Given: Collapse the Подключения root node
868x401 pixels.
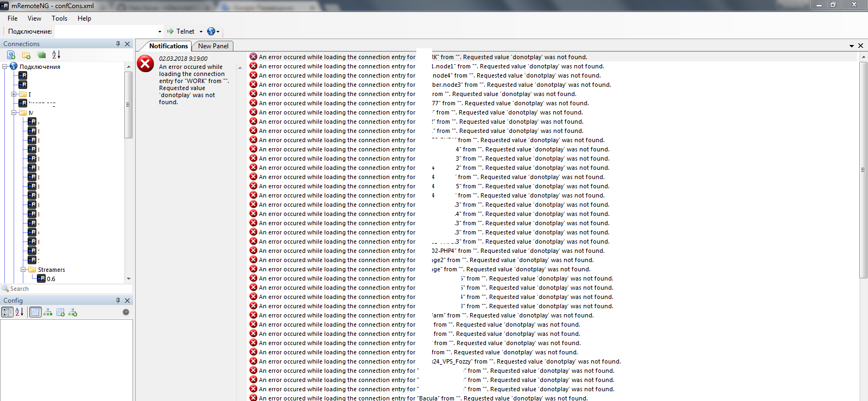Looking at the screenshot, I should (x=5, y=67).
